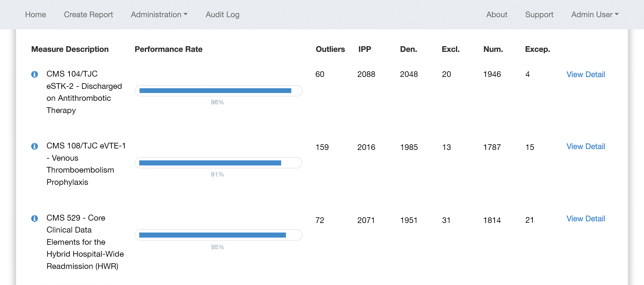This screenshot has width=644, height=285.
Task: Click the Num. value 1814
Action: point(492,220)
